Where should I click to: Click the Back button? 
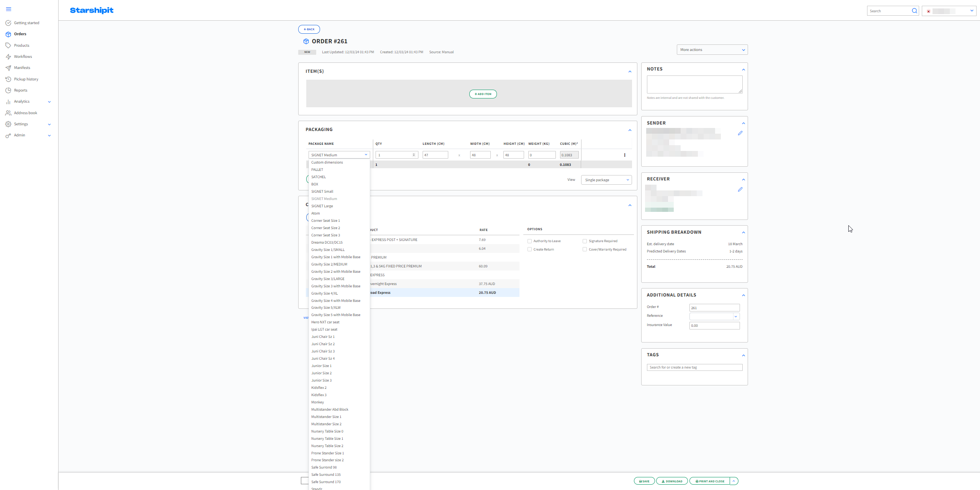(309, 29)
